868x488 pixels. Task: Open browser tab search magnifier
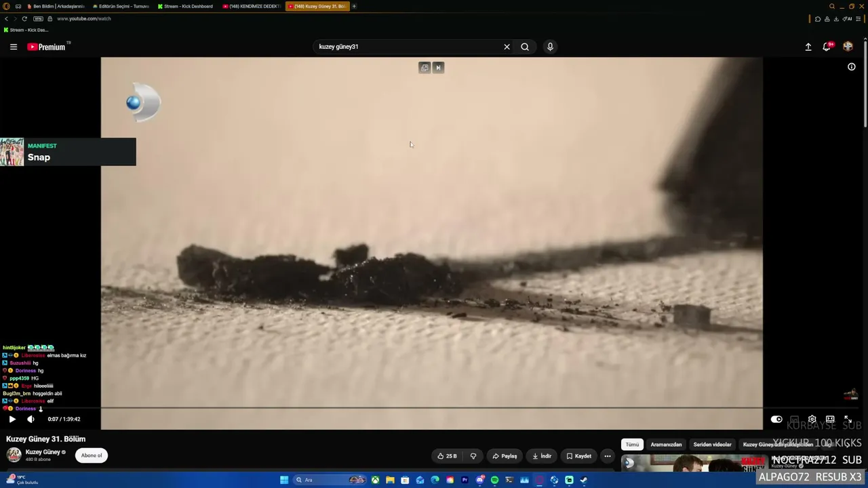click(832, 6)
